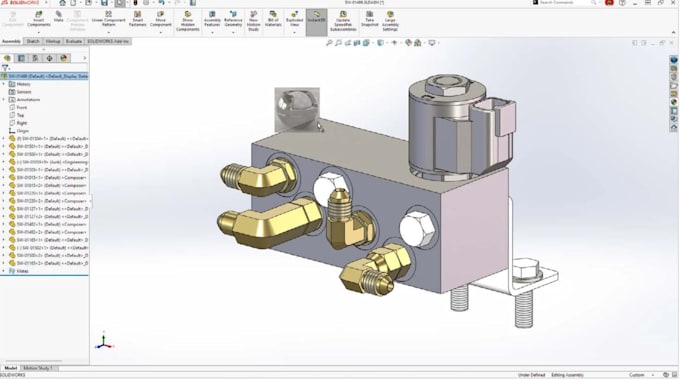Select the Mate tool
The width and height of the screenshot is (680, 383).
coord(59,17)
